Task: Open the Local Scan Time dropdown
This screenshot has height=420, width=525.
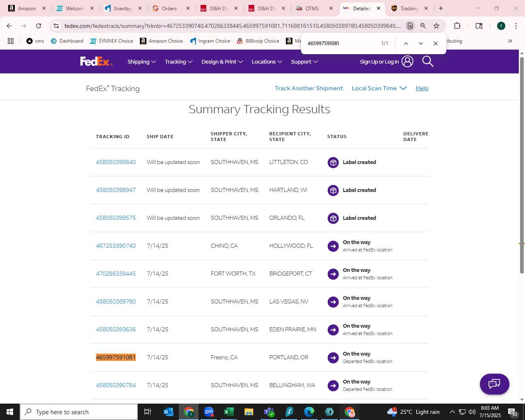Action: 379,88
